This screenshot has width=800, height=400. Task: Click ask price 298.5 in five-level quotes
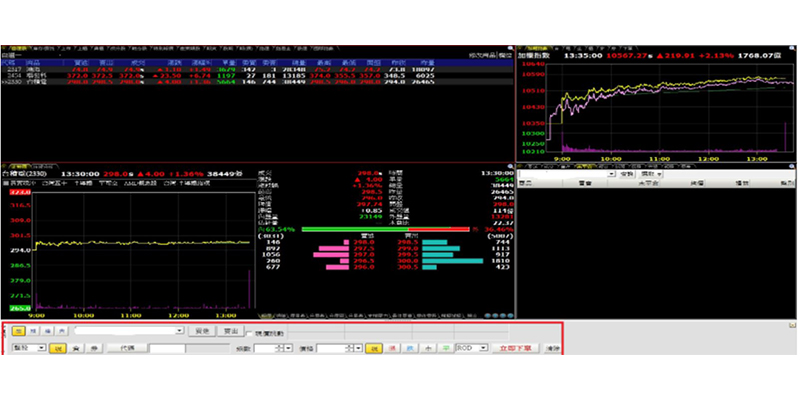point(408,242)
